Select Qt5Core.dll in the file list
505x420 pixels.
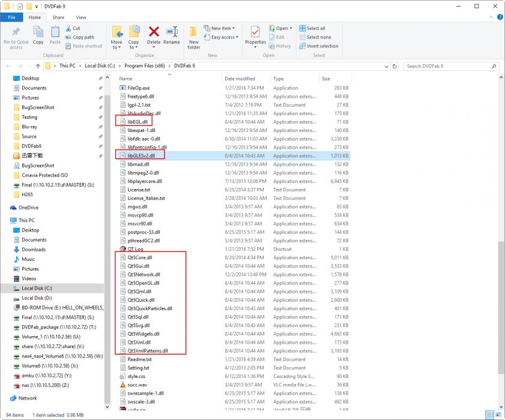[x=140, y=257]
